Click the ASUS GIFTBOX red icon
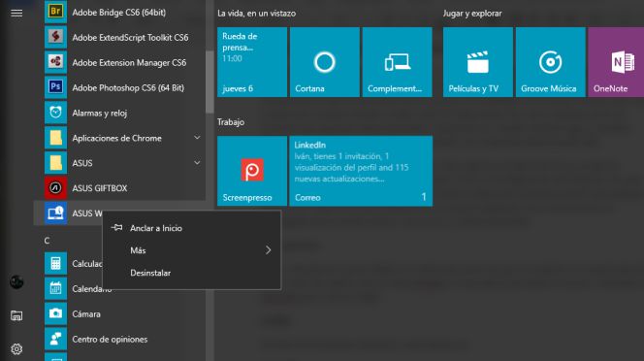 tap(55, 188)
